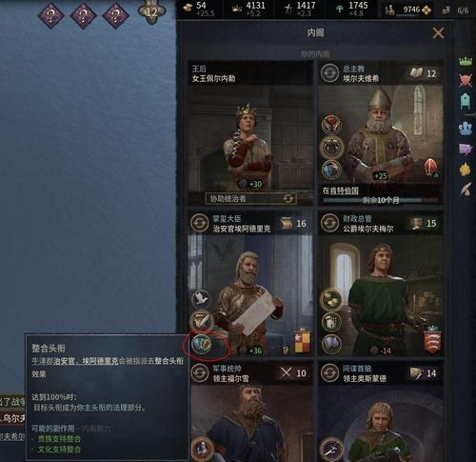Click the 在肖特伯国 task progress bar
The image size is (476, 462).
pyautogui.click(x=381, y=200)
